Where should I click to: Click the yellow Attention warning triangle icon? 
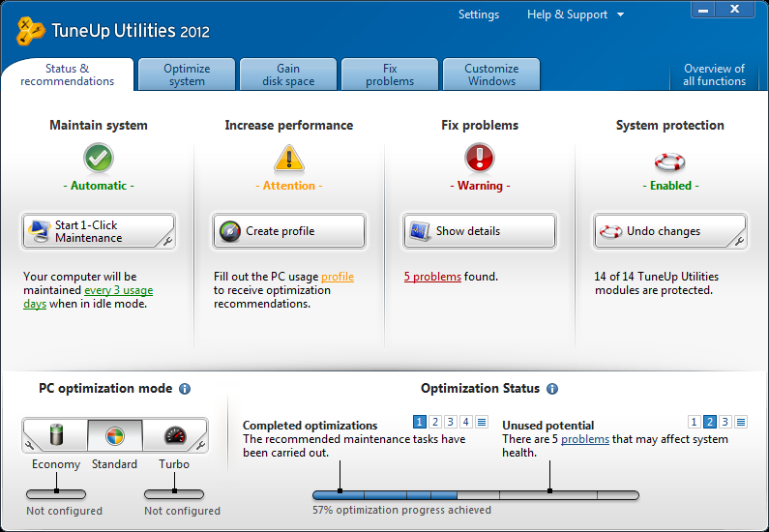pos(289,159)
